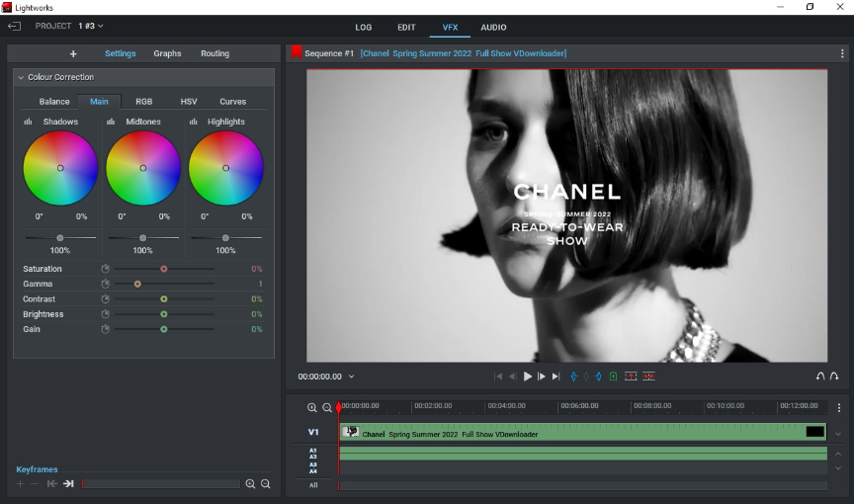Click the Keyframes label
Viewport: 854px width, 504px height.
[x=37, y=469]
